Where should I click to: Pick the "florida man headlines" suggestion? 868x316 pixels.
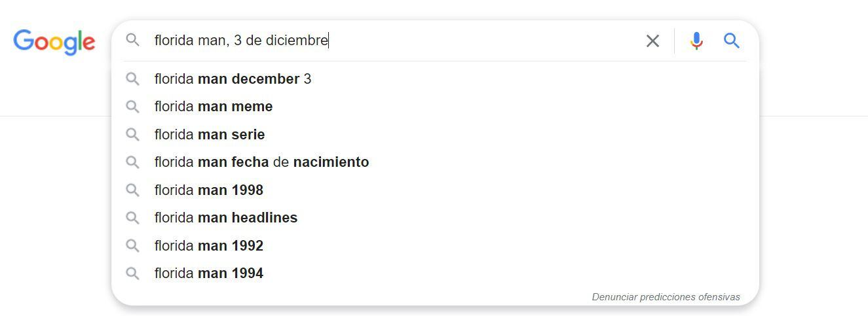tap(226, 218)
